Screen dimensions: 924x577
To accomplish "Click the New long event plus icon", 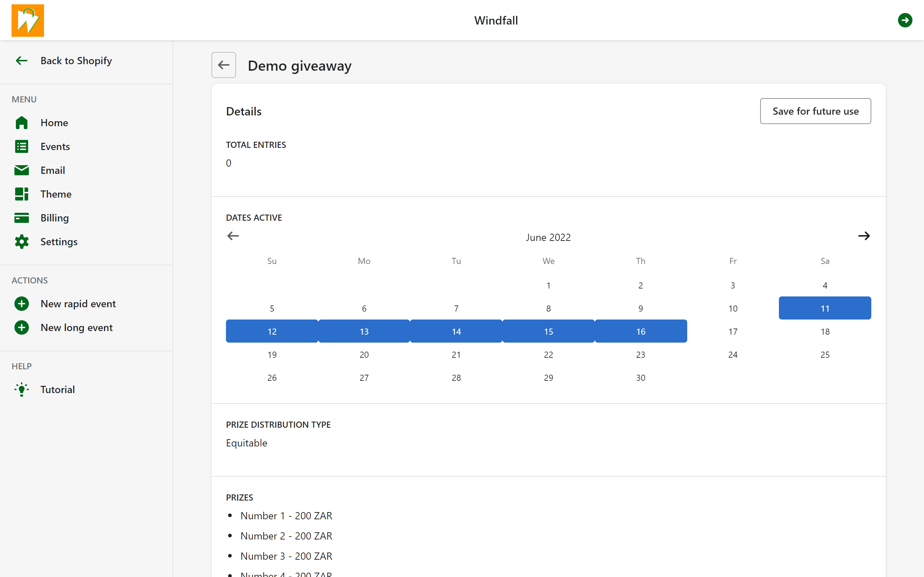I will pos(21,327).
